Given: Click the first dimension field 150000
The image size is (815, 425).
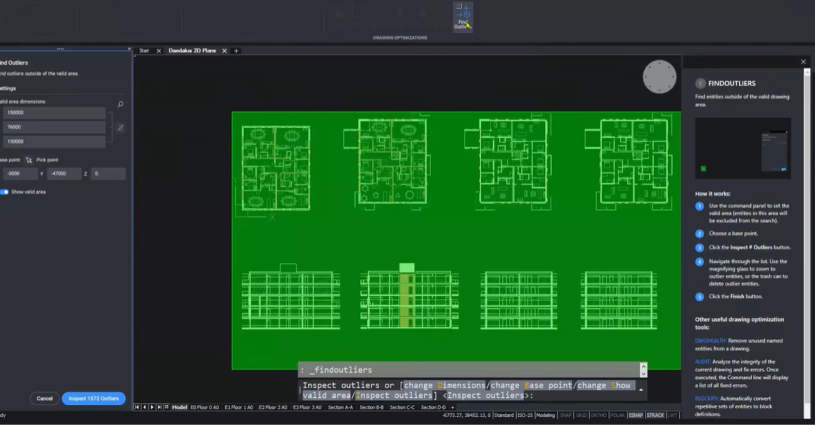Looking at the screenshot, I should click(55, 113).
